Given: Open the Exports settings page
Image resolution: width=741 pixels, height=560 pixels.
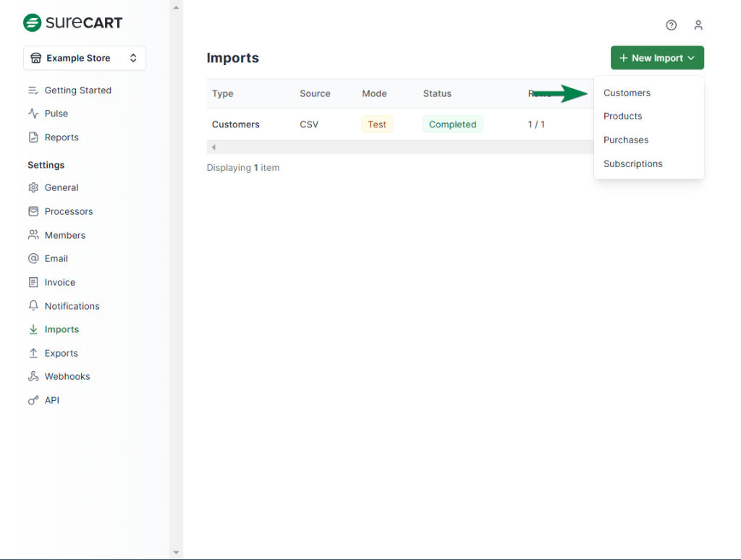Looking at the screenshot, I should (61, 353).
